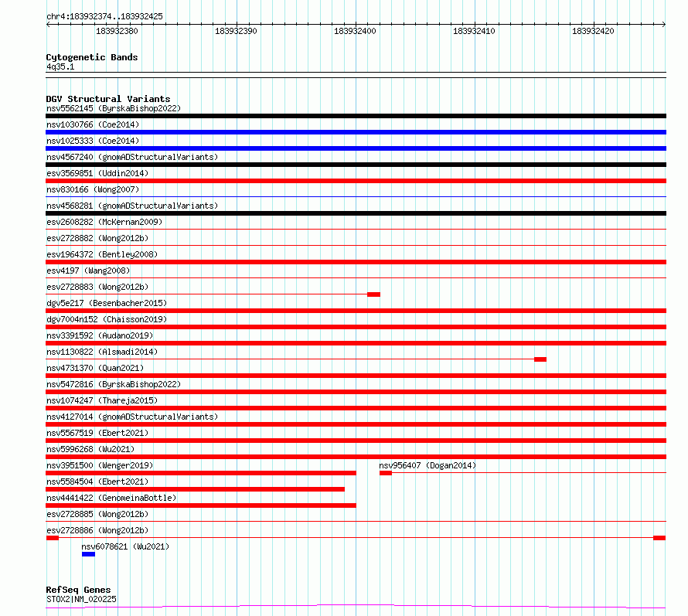The width and height of the screenshot is (688, 616).
Task: Click the small red block of esv2728883
Action: (374, 294)
